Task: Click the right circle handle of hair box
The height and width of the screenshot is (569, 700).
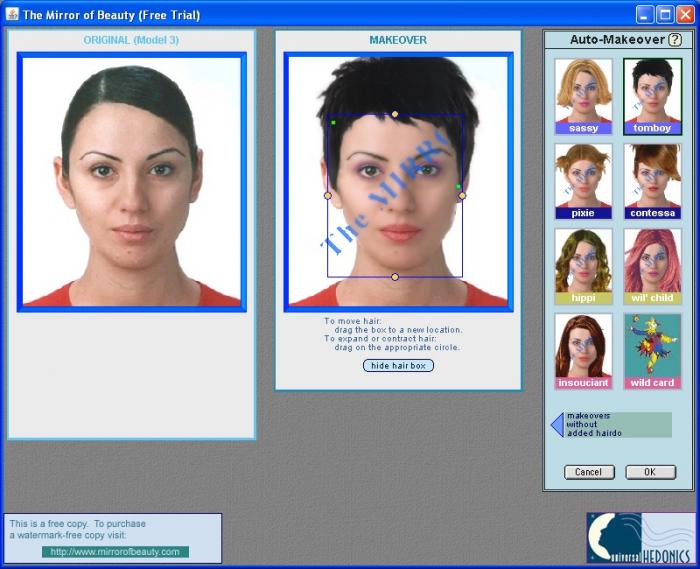Action: point(462,195)
